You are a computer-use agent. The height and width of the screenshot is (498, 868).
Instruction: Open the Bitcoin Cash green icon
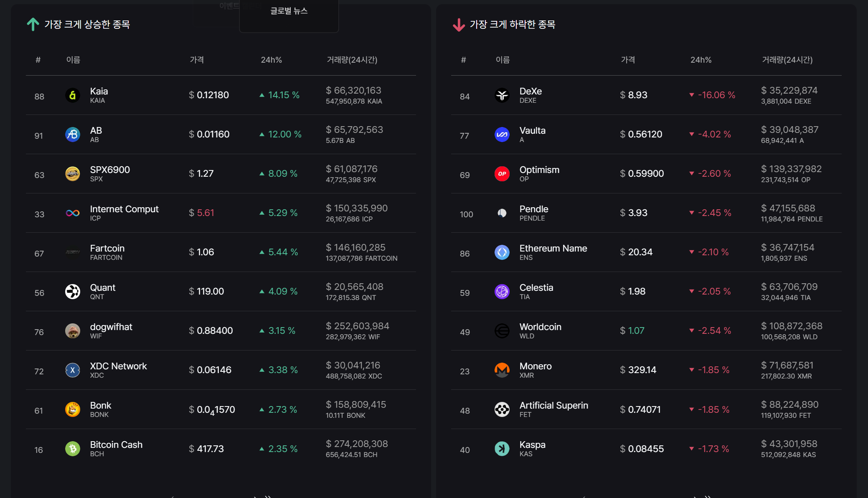[x=73, y=449]
